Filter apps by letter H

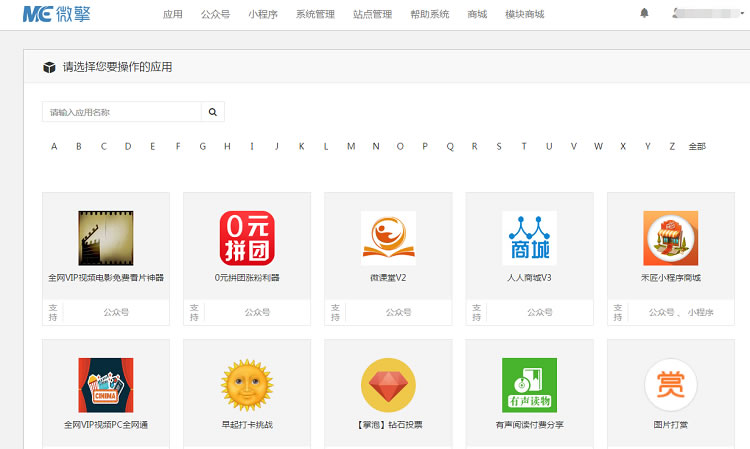(227, 146)
